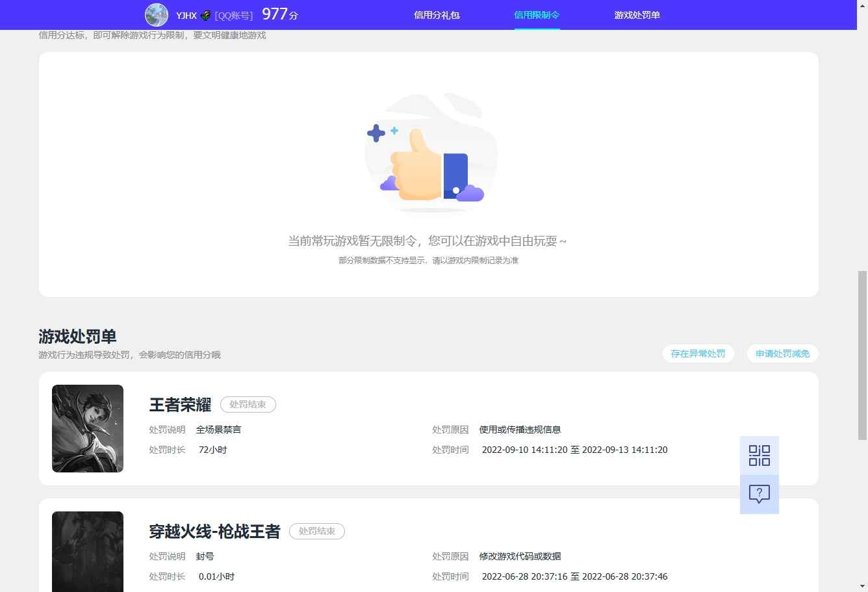Click the 游戏处罚单 section heading
The height and width of the screenshot is (592, 868).
[77, 337]
